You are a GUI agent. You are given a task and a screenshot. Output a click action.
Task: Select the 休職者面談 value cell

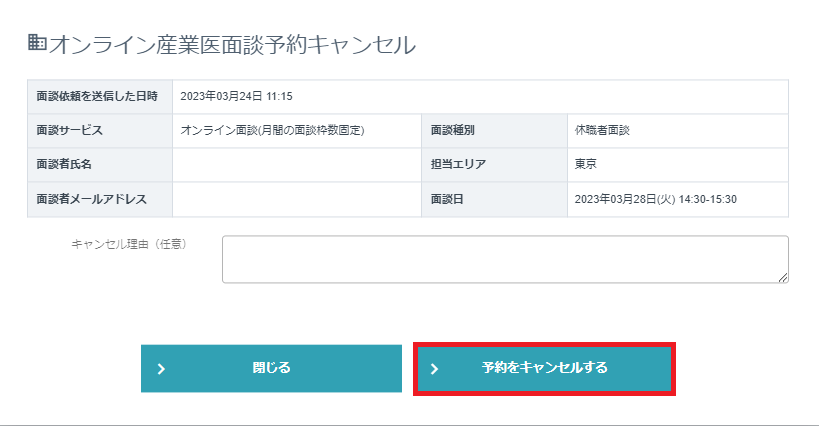coord(602,131)
